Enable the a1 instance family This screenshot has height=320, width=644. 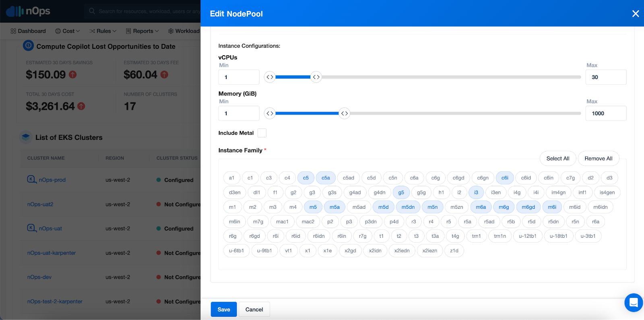[232, 178]
